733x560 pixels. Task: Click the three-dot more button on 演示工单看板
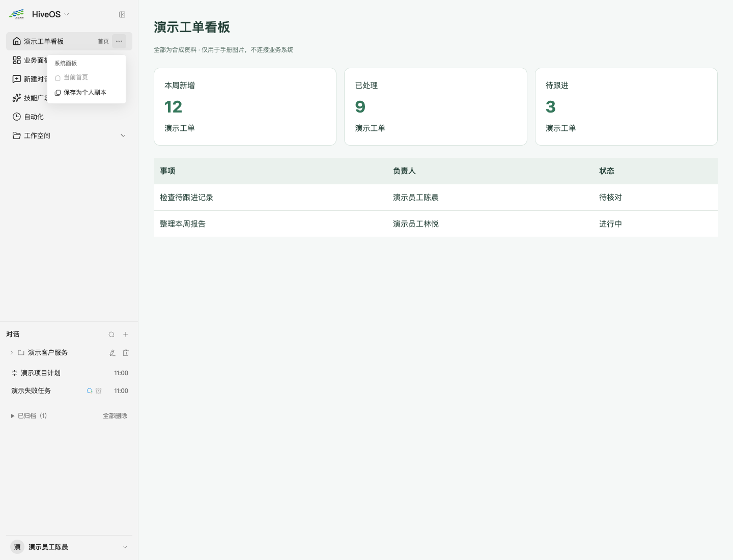point(119,41)
